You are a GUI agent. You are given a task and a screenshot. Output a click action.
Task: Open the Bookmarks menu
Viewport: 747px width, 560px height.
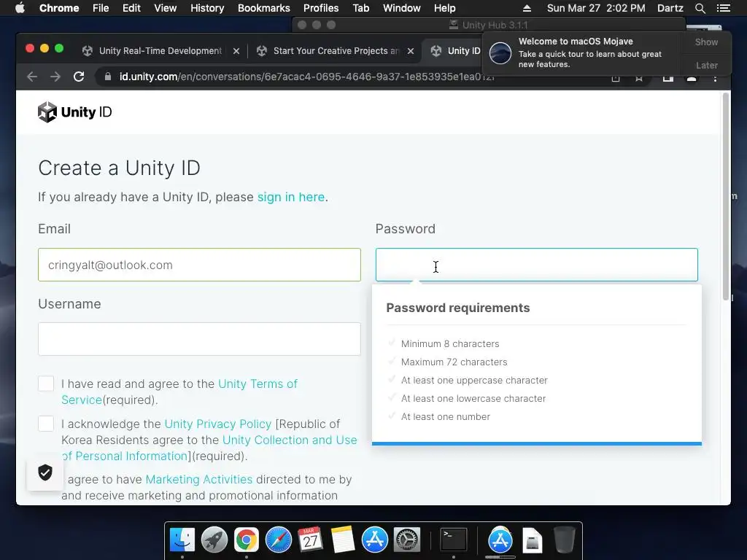click(x=264, y=8)
